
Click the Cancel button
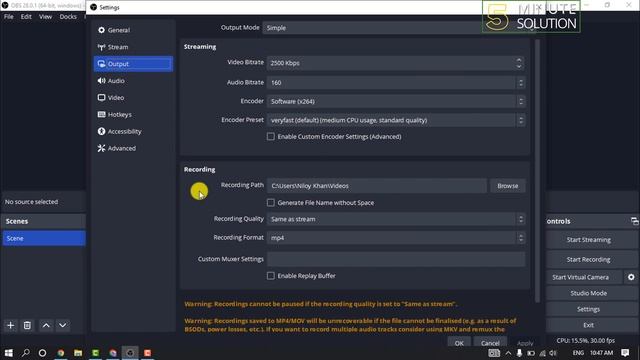click(490, 343)
